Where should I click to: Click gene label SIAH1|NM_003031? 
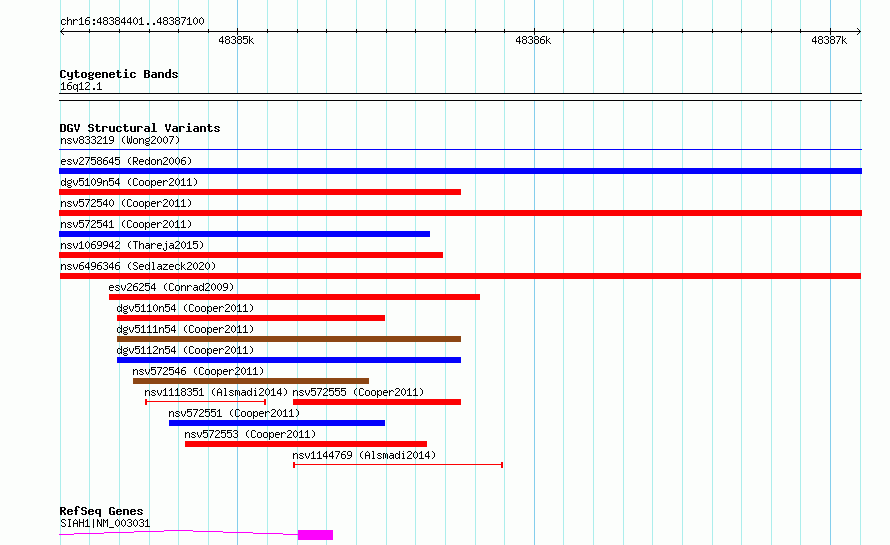point(105,523)
